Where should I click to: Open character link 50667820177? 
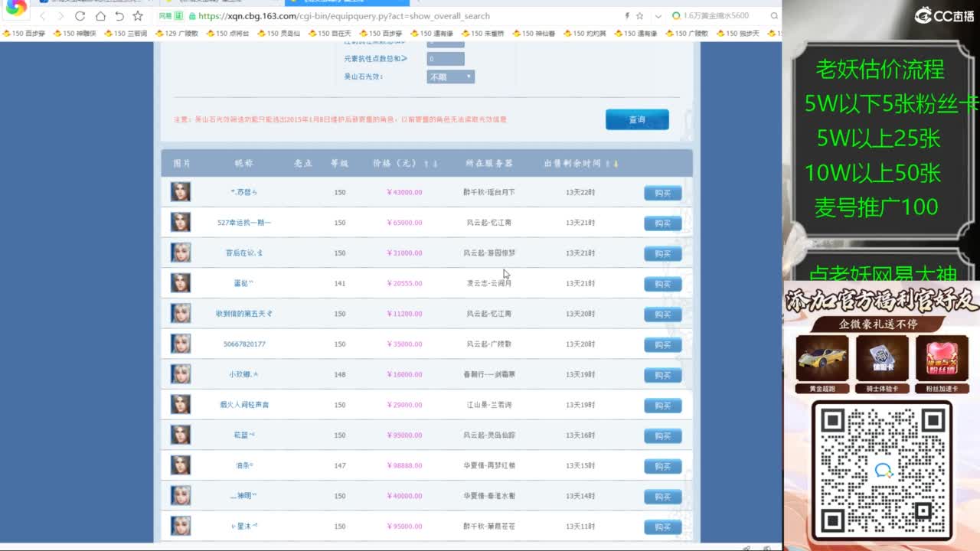244,344
